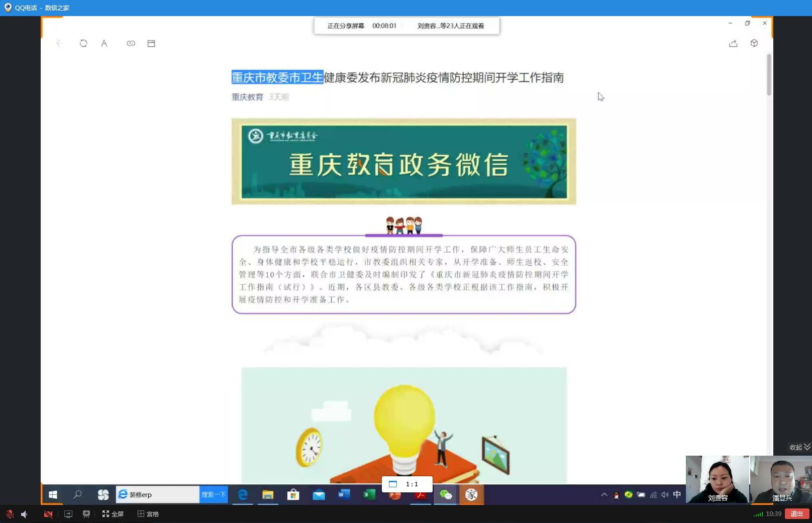Click the copy link icon

[x=131, y=44]
